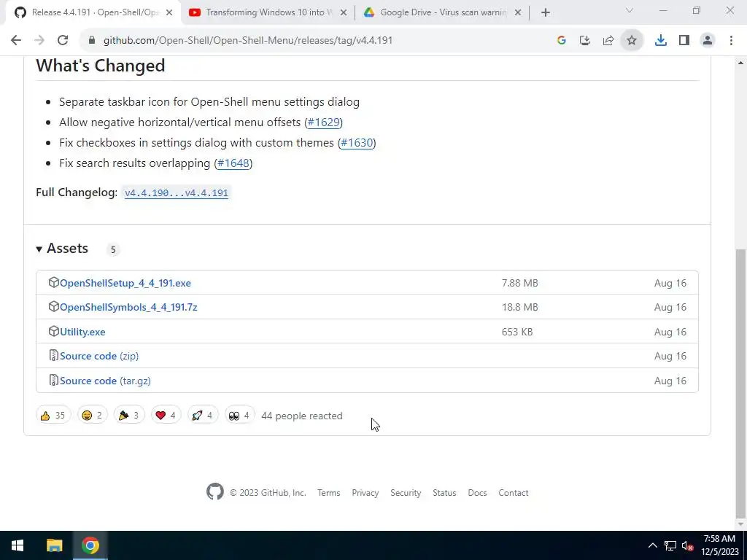Click the "7.88 MB" size text
This screenshot has height=560, width=747.
(519, 283)
